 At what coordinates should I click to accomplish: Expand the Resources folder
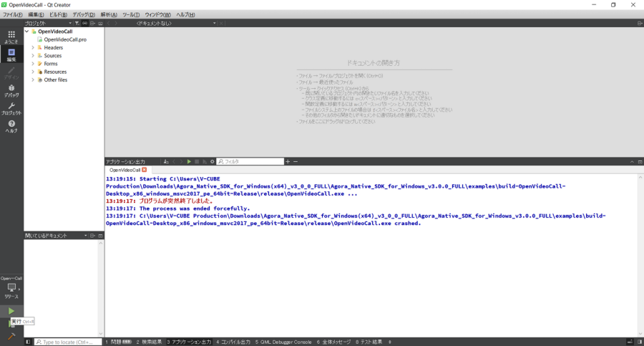(33, 72)
